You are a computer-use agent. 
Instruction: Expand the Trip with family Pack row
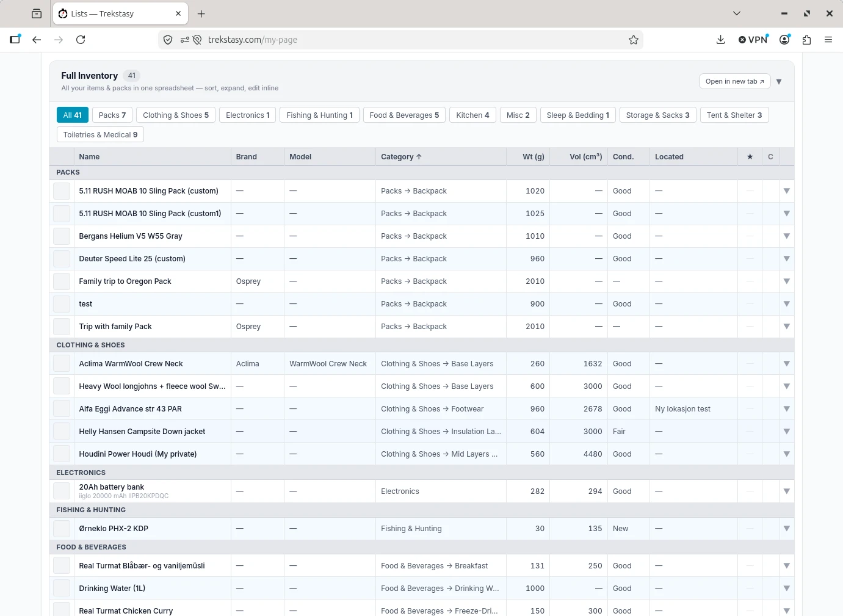click(x=787, y=327)
